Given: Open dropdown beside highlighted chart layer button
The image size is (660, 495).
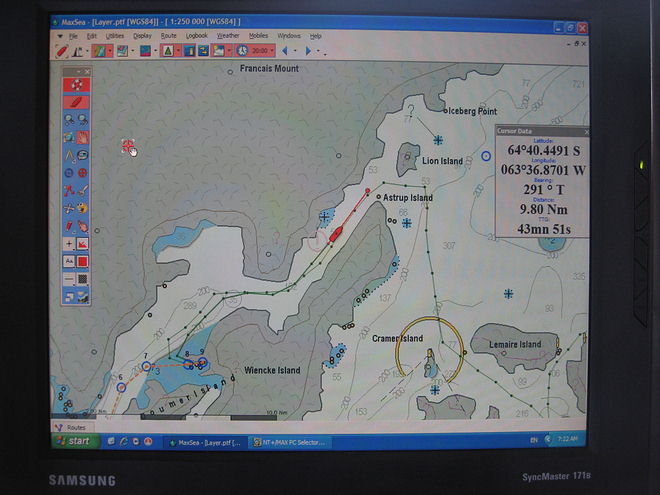Looking at the screenshot, I should pyautogui.click(x=110, y=51).
